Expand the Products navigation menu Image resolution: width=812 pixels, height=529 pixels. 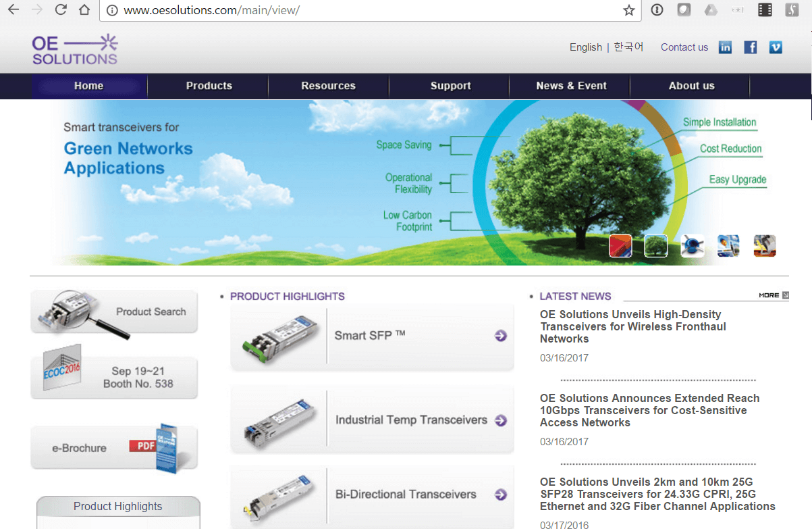pyautogui.click(x=209, y=86)
